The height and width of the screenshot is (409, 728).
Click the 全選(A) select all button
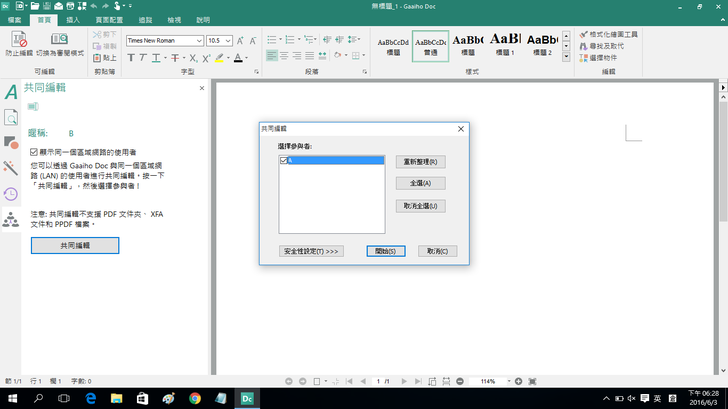point(420,183)
